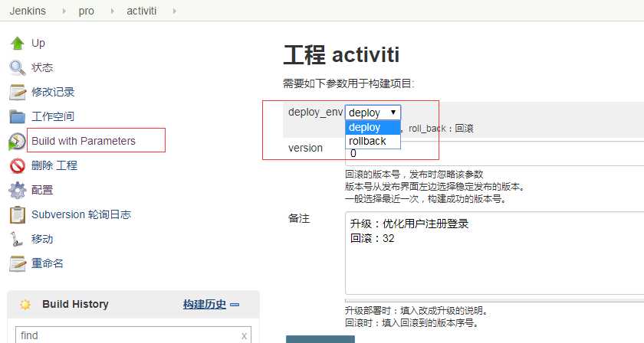Open the 构建历史 trend link
Image resolution: width=644 pixels, height=343 pixels.
(205, 305)
